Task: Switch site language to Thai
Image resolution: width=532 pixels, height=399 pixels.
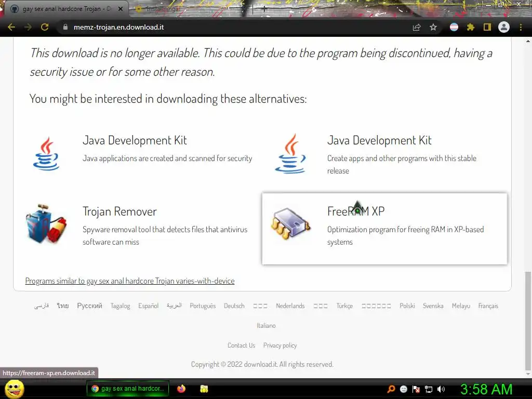Action: (x=63, y=305)
